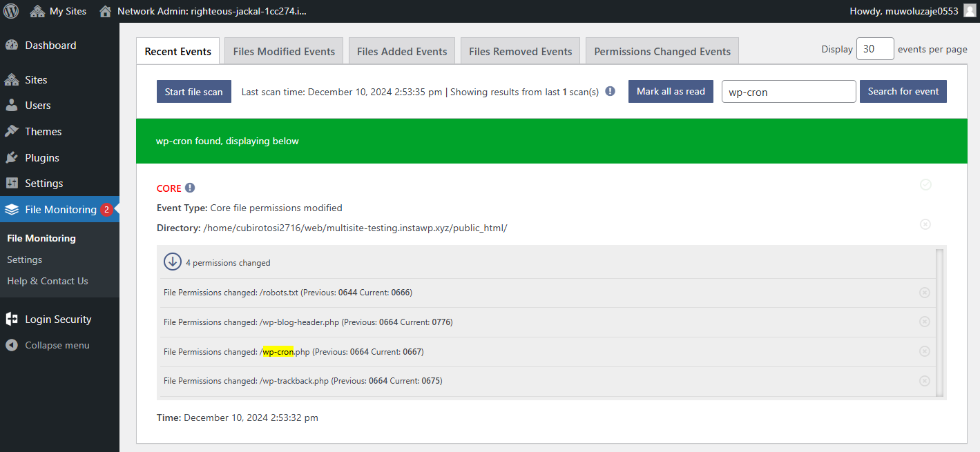
Task: Open File Monitoring submenu item
Action: point(41,238)
